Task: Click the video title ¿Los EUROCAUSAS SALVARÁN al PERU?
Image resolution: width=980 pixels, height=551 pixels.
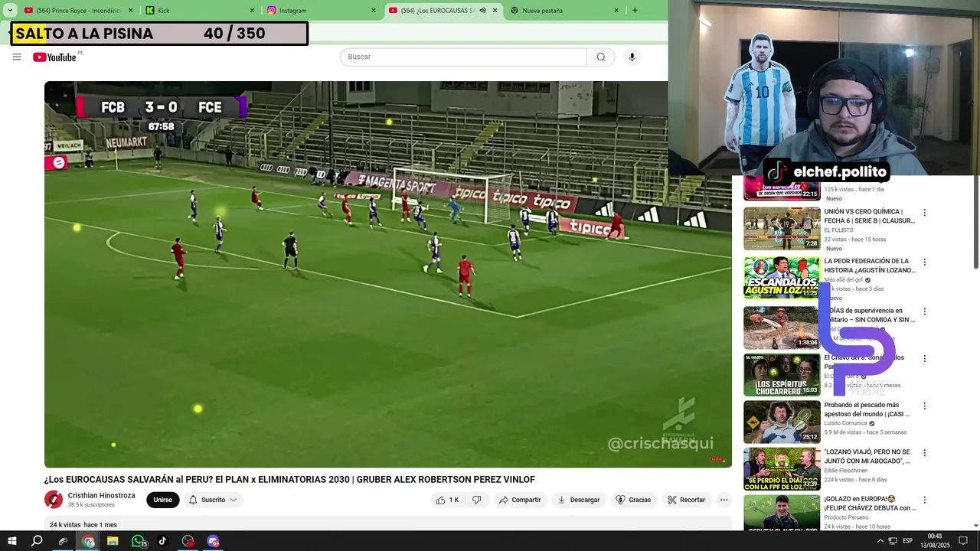Action: [289, 480]
